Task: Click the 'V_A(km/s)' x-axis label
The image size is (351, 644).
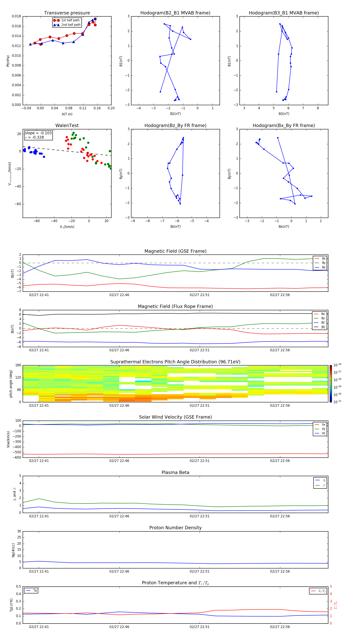Action: pyautogui.click(x=67, y=227)
